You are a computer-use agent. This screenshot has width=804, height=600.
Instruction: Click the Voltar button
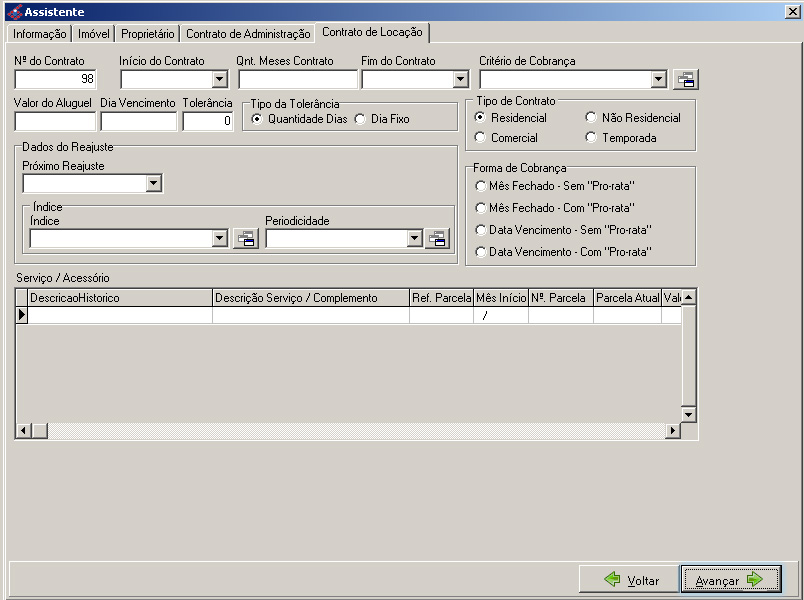tap(628, 580)
